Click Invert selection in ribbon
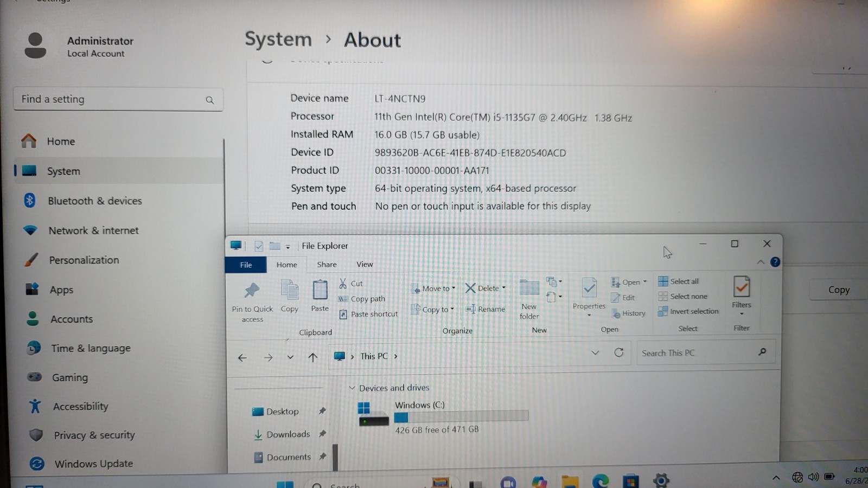 click(x=688, y=311)
